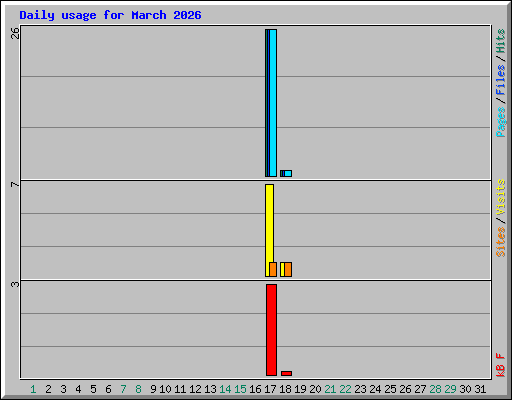Click day label '6' on the x-axis

click(108, 389)
